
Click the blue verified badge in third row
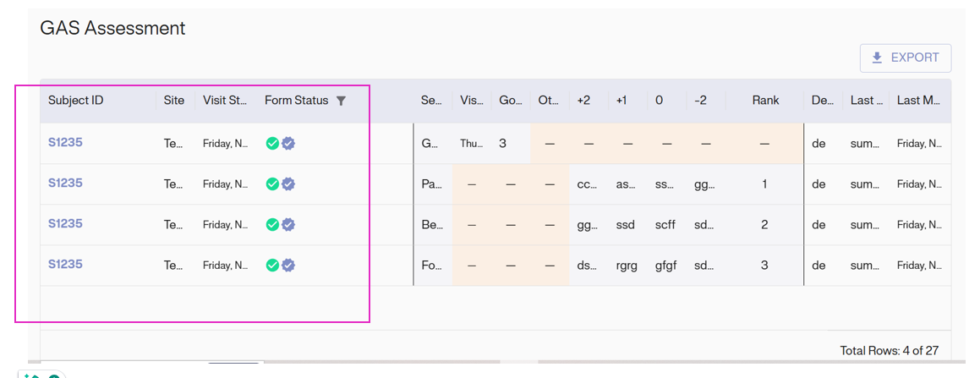coord(288,225)
